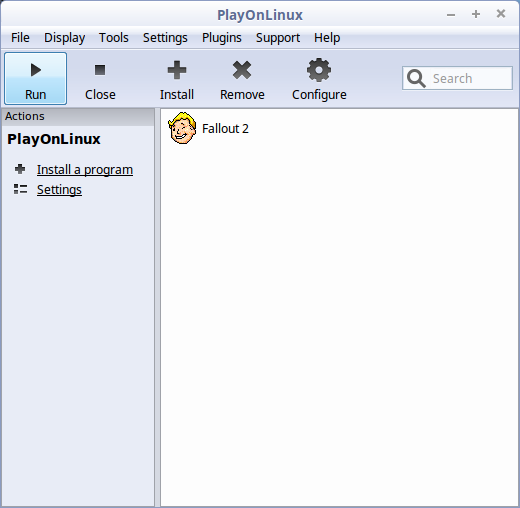
Task: Click the PlayOnLinux sidebar heading
Action: point(54,139)
